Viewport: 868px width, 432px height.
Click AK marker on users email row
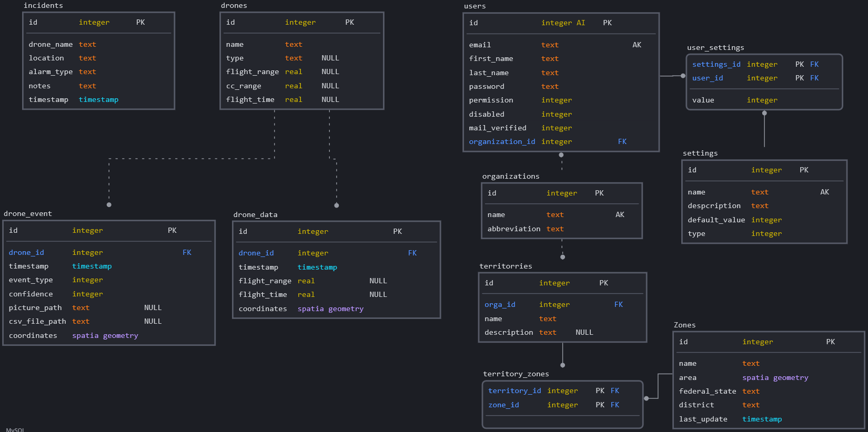tap(637, 45)
